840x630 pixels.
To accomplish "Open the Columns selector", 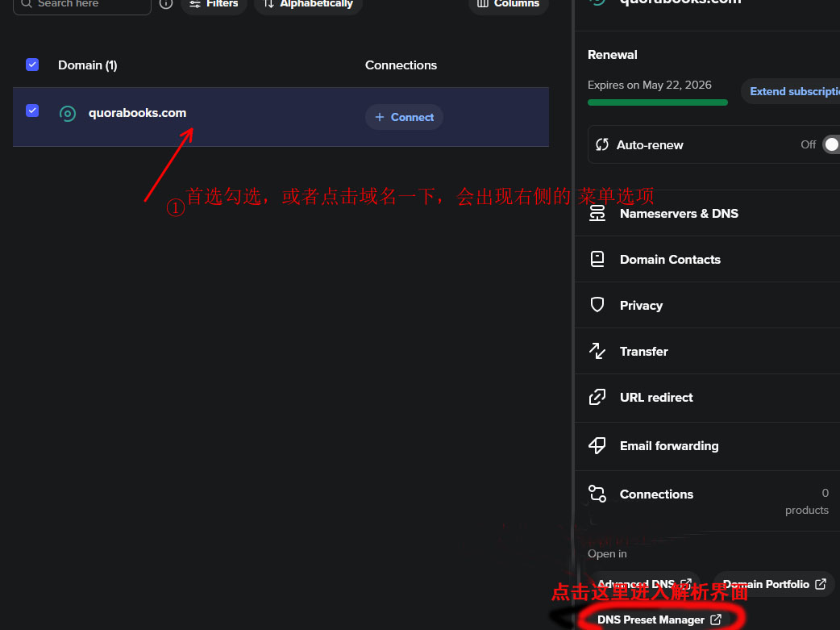I will coord(508,4).
